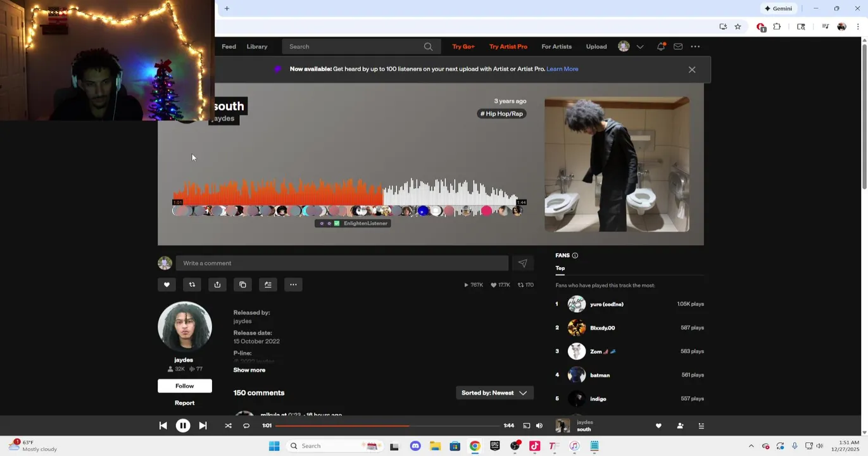Go to Library
The height and width of the screenshot is (456, 868).
(257, 46)
